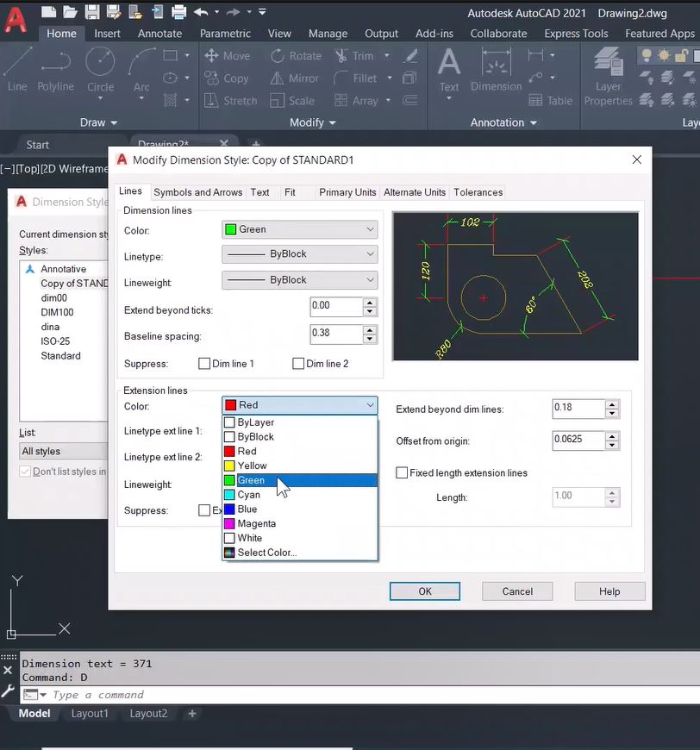Screen dimensions: 700x750
Task: Toggle Suppress Dim line 1 checkbox
Action: click(x=204, y=364)
